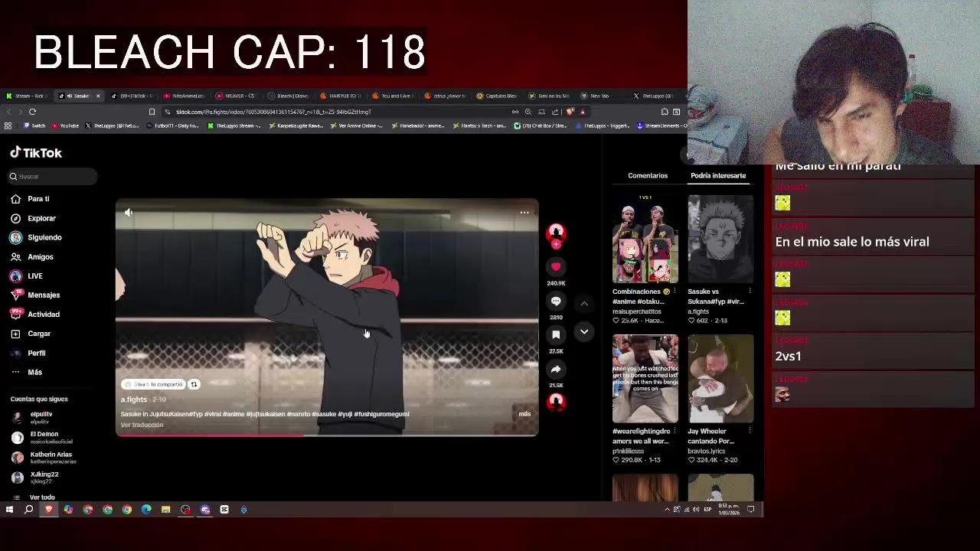This screenshot has height=551, width=980.
Task: Switch to the Bleach Disney browser tab
Action: point(288,96)
